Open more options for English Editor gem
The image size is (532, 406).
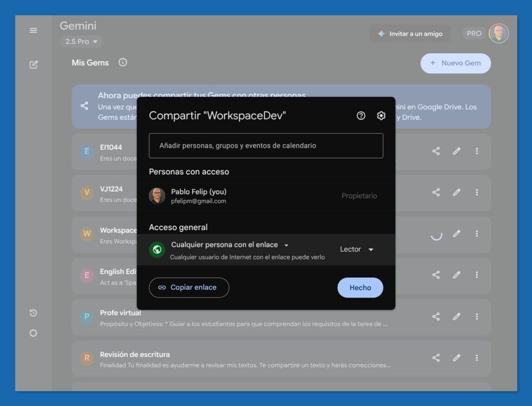click(x=477, y=275)
